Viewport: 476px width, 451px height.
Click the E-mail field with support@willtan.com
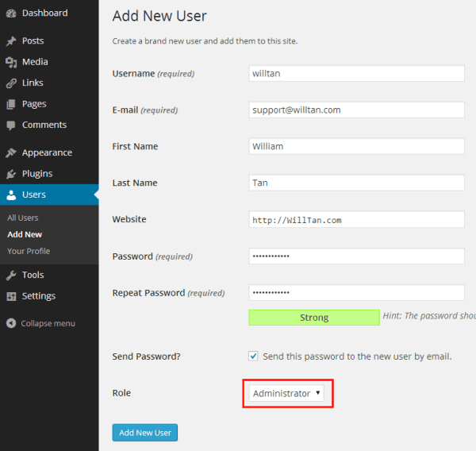[356, 110]
